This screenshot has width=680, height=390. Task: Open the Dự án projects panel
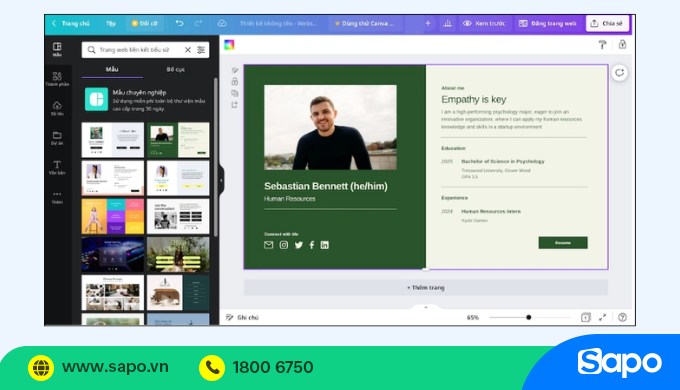coord(57,138)
